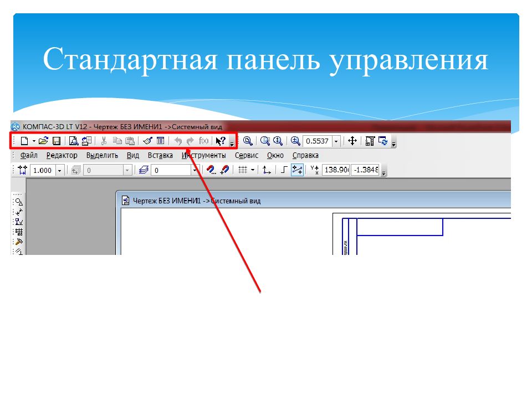Screen dimensions: 532x399
Task: Open the variables f(x) tool
Action: click(x=204, y=141)
